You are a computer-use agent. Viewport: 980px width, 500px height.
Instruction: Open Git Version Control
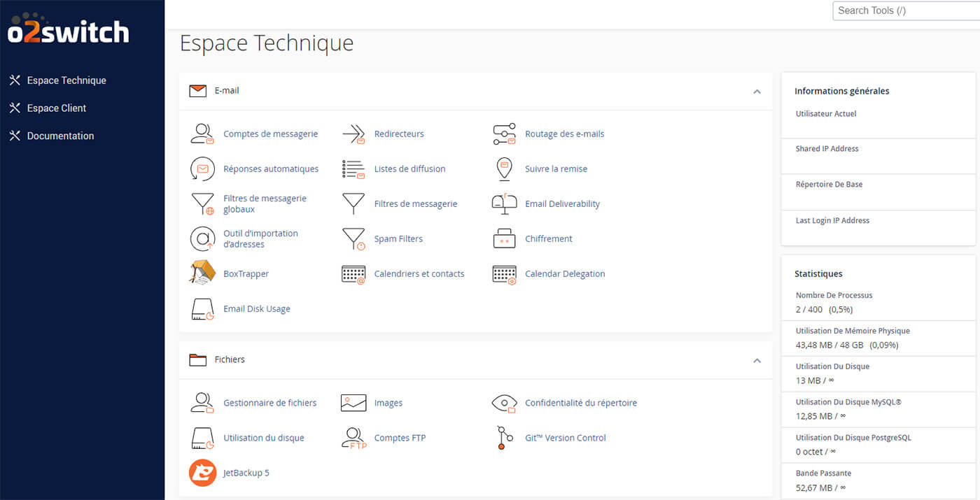tap(566, 437)
